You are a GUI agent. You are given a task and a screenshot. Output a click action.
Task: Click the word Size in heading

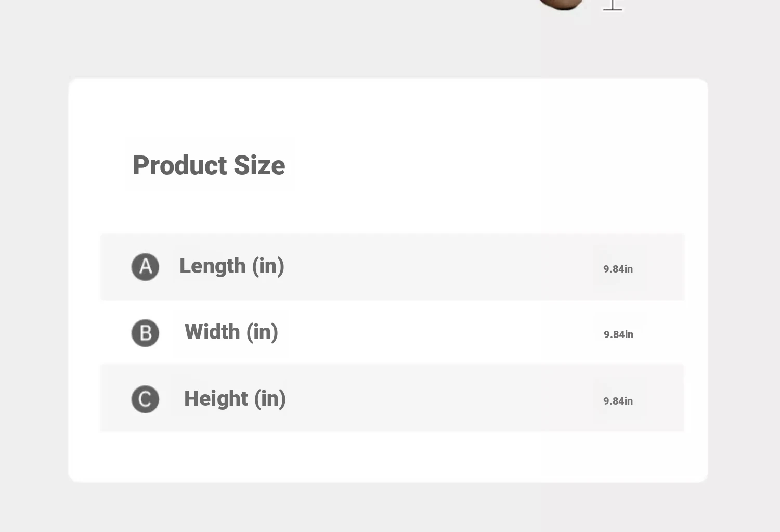(259, 165)
